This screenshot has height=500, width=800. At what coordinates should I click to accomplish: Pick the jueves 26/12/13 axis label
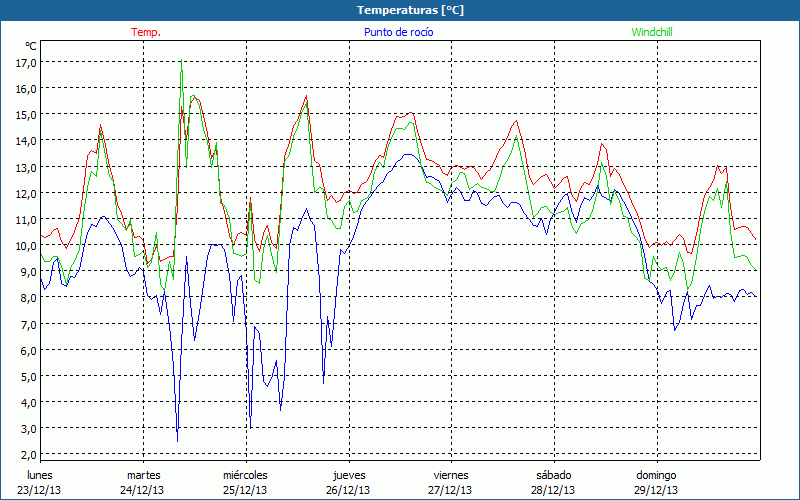pos(349,482)
